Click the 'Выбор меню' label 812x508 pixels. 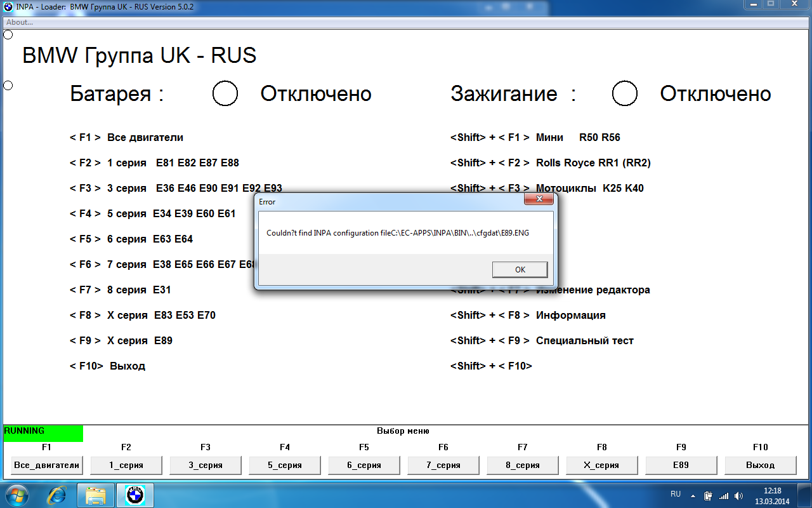[403, 431]
